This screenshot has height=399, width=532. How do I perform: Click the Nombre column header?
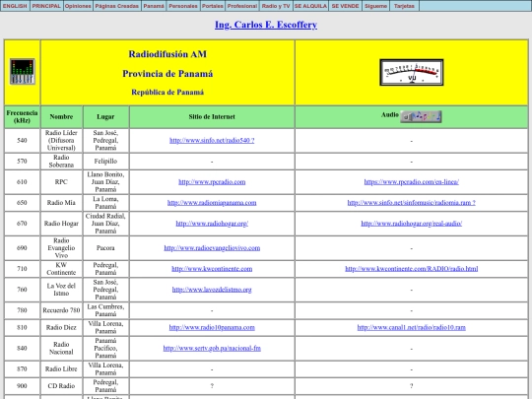click(x=61, y=116)
